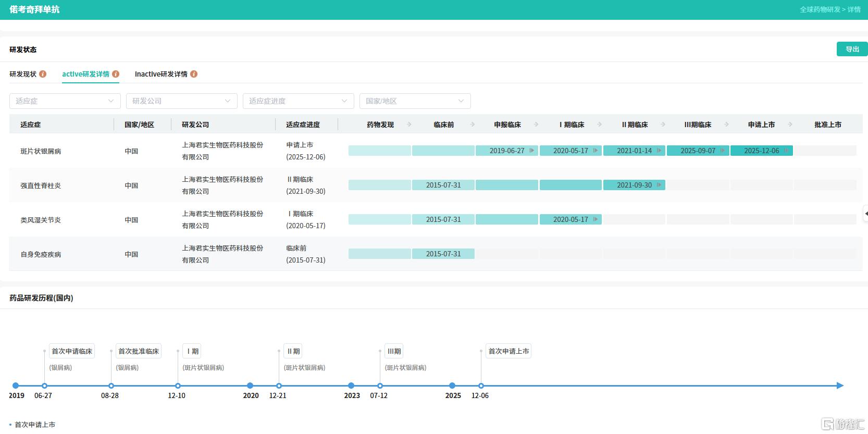This screenshot has width=868, height=434.
Task: Click the 12-06 timeline marker
Action: [481, 386]
